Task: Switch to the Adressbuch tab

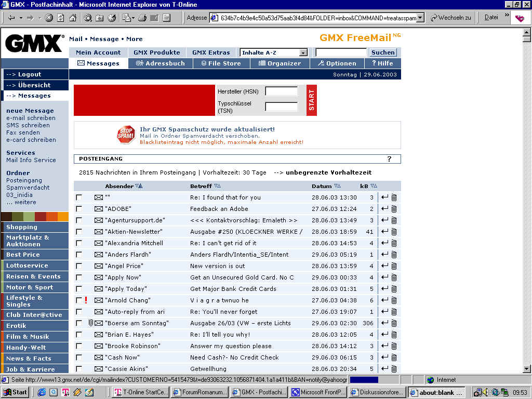Action: 161,63
